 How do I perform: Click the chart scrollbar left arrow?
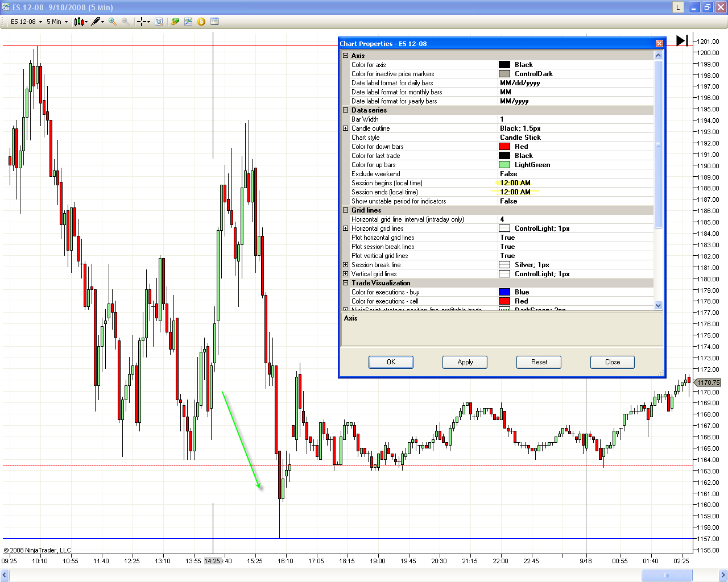point(5,575)
